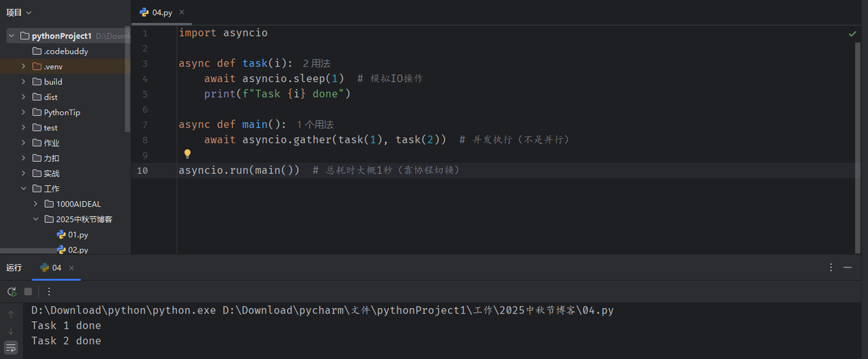Image resolution: width=868 pixels, height=359 pixels.
Task: Click the pythonProject1 folder icon
Action: click(x=24, y=36)
